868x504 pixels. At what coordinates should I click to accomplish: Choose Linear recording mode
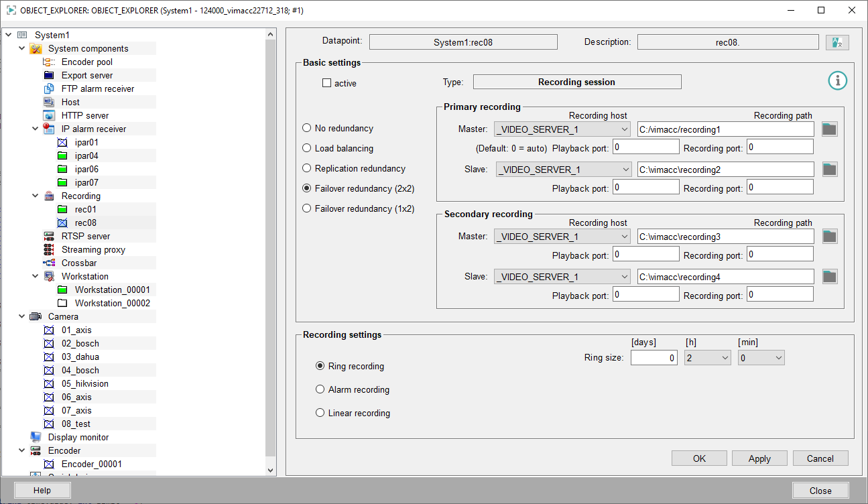click(320, 413)
